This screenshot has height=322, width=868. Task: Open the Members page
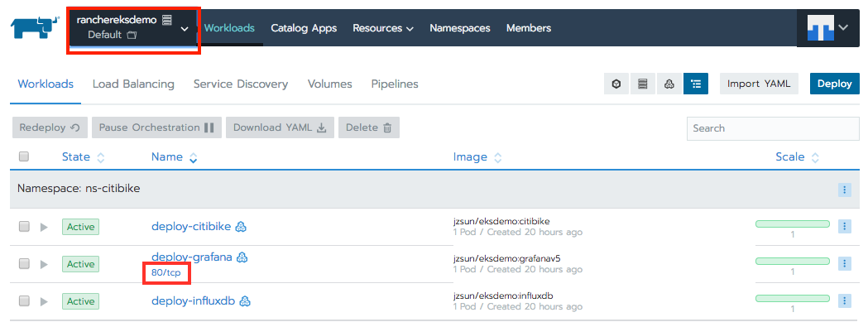click(529, 27)
